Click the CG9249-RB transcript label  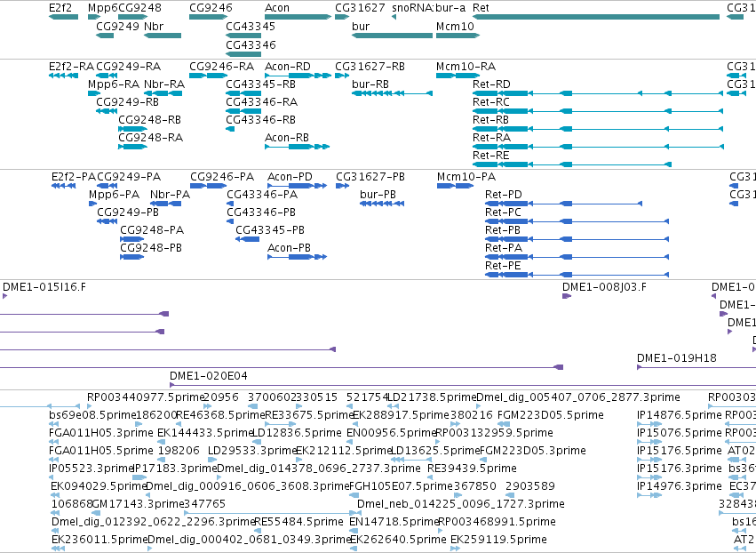[x=127, y=102]
